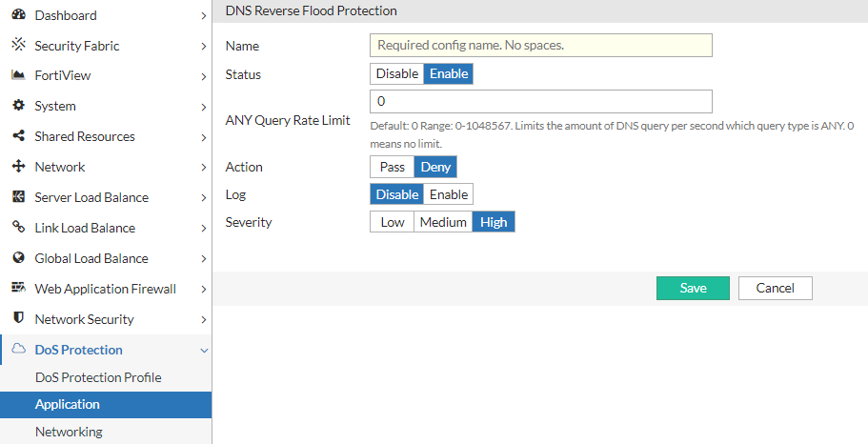This screenshot has width=868, height=444.
Task: Click the Network move-arrows icon
Action: pyautogui.click(x=17, y=167)
